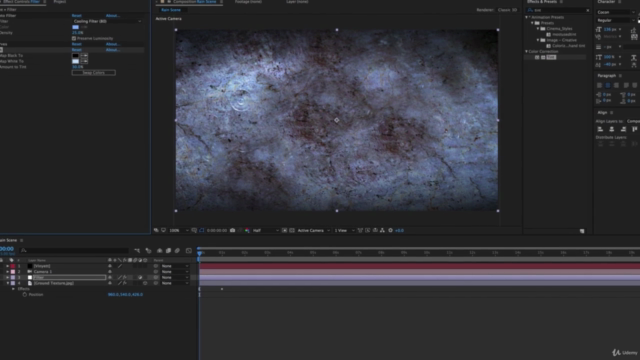Screen dimensions: 640x360
Task: Collapse the Ground Texture.jpg layer
Action: click(x=7, y=283)
